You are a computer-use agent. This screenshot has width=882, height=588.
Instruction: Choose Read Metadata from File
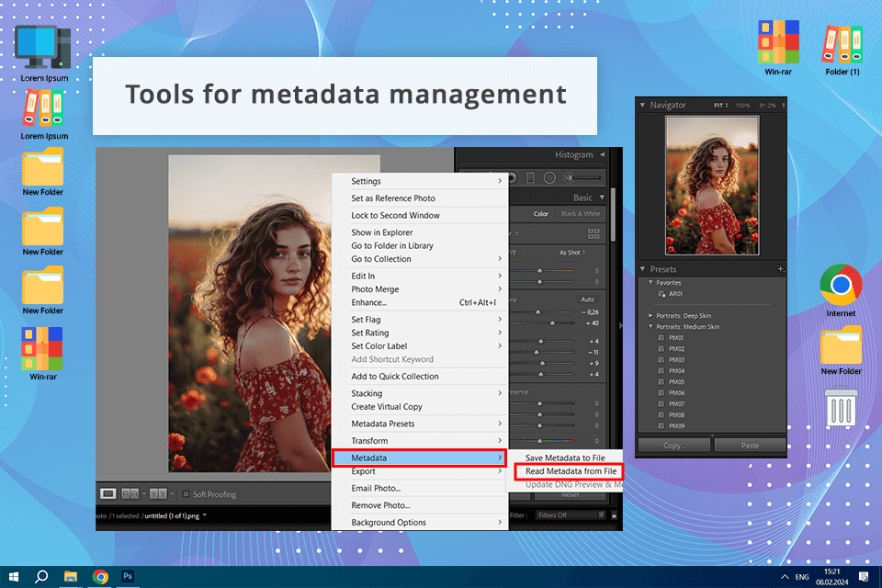tap(570, 471)
